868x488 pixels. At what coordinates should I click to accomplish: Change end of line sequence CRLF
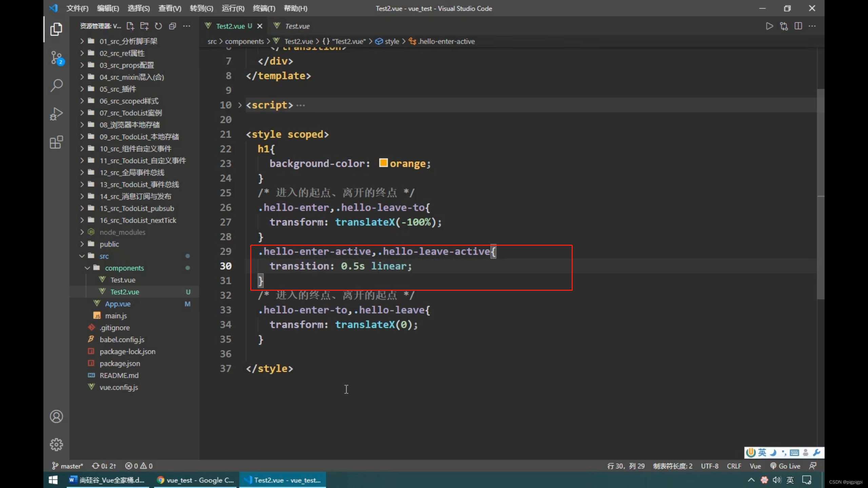[x=734, y=466]
